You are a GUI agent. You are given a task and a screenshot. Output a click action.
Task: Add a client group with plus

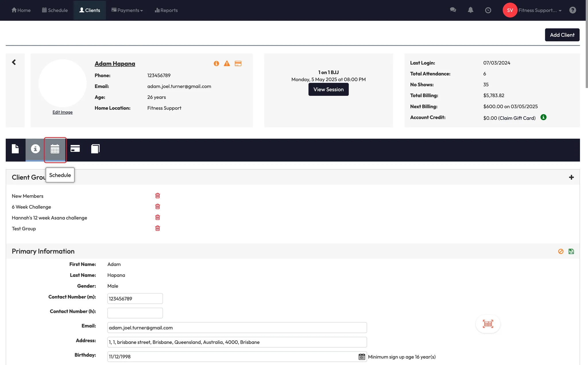click(x=571, y=177)
